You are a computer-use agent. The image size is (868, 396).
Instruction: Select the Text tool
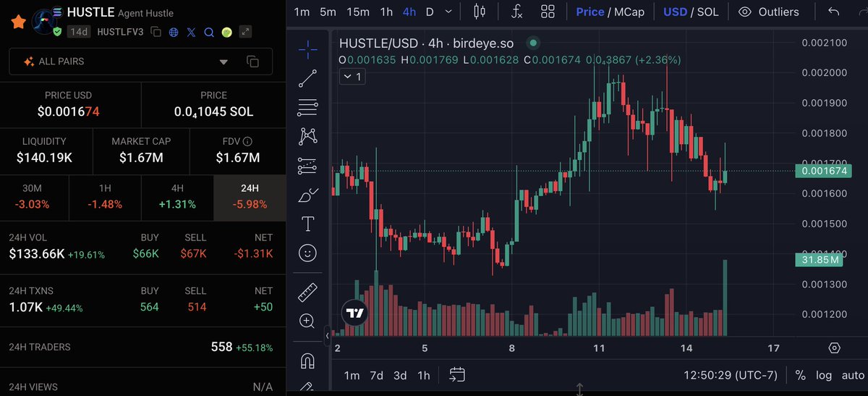(x=308, y=224)
